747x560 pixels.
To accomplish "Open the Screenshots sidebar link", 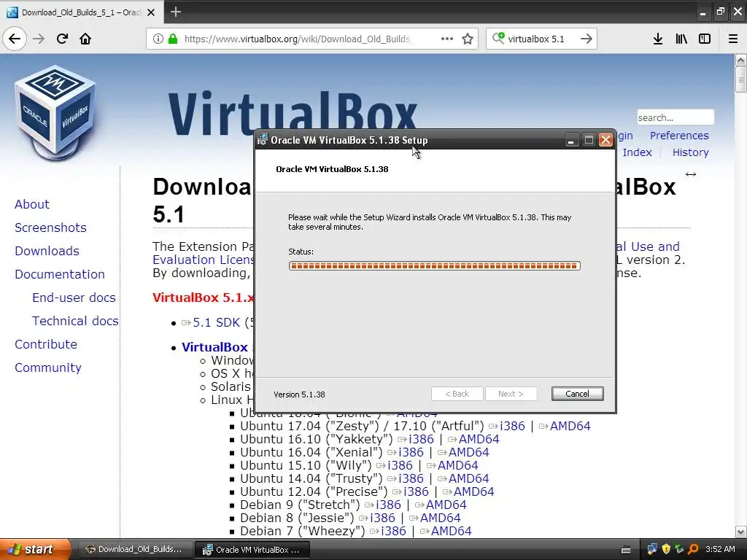I will pyautogui.click(x=50, y=227).
